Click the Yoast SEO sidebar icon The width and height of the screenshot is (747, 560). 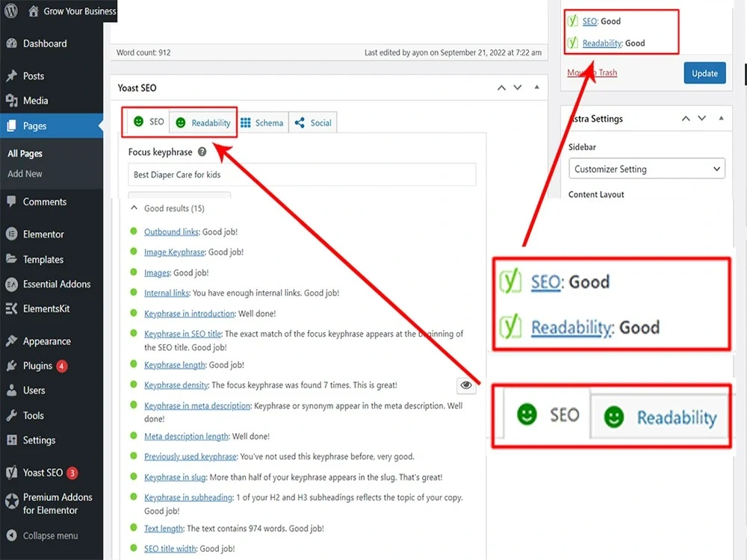pos(12,473)
